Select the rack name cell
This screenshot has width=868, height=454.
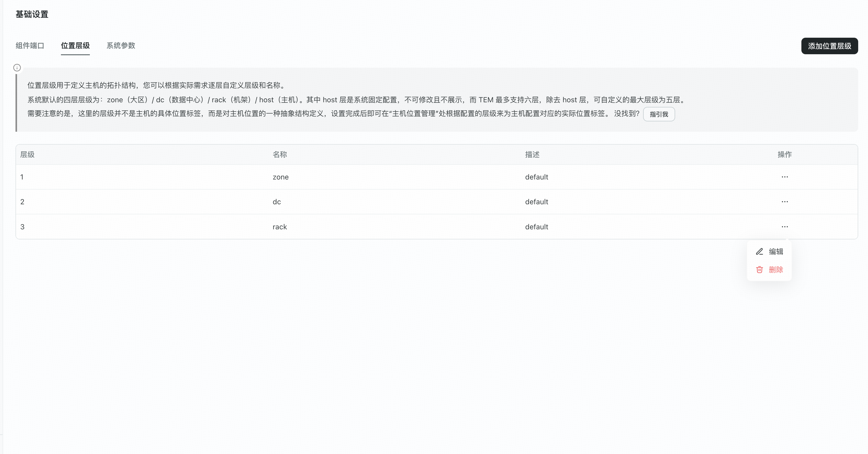click(x=280, y=227)
